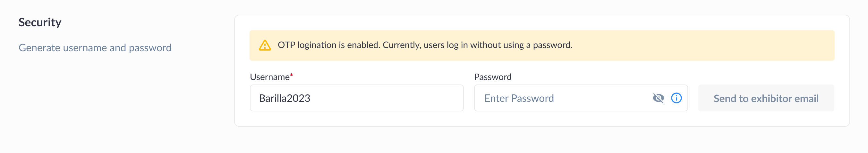Click the Security section heading

40,22
